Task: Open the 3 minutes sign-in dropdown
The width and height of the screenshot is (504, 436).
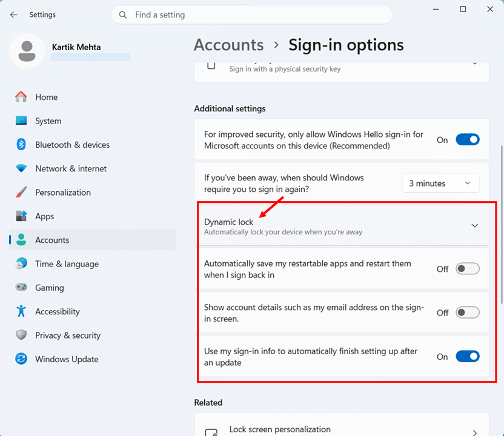Action: (440, 183)
